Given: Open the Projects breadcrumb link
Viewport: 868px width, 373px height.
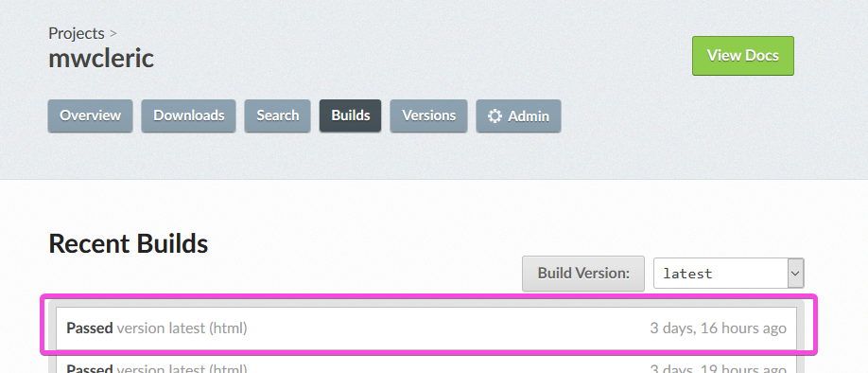Looking at the screenshot, I should (77, 33).
